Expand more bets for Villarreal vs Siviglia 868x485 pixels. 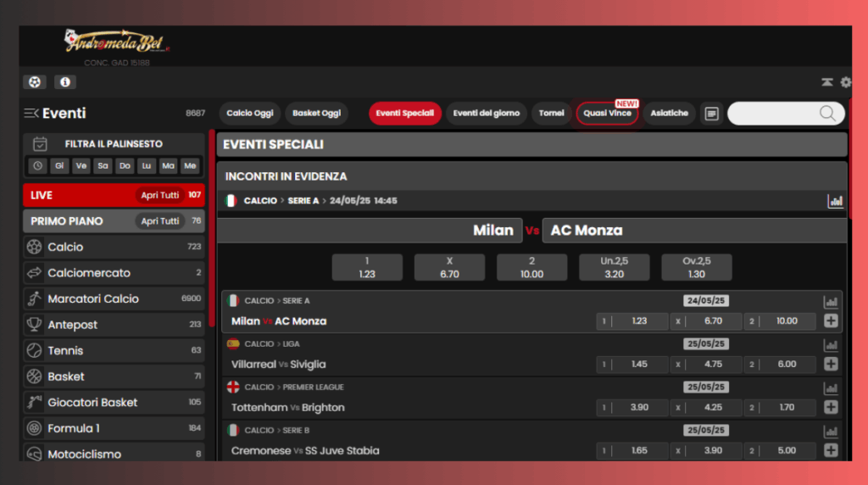pyautogui.click(x=831, y=365)
